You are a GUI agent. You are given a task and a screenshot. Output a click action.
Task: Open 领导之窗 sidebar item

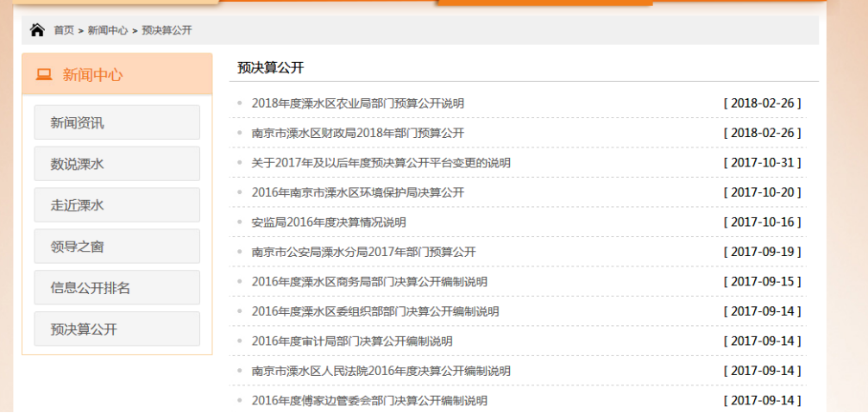click(x=116, y=247)
